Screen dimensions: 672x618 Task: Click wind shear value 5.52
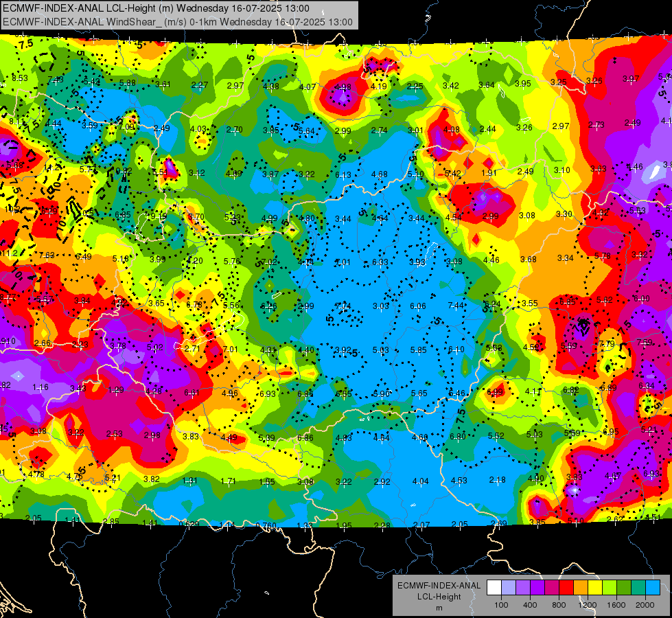point(496,436)
